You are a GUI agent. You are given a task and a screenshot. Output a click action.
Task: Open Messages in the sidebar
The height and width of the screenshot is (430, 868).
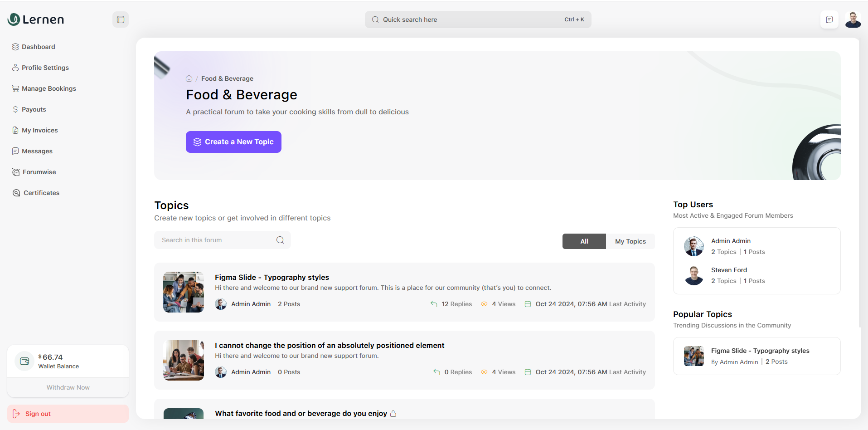pyautogui.click(x=37, y=151)
